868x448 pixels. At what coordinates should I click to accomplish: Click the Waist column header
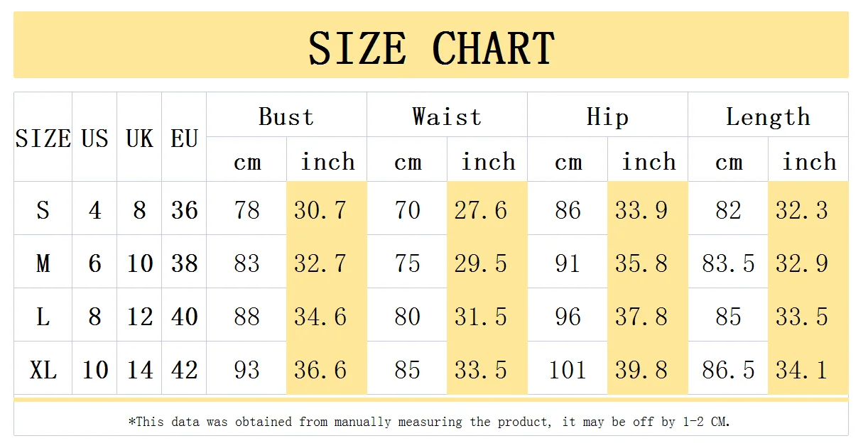[447, 115]
